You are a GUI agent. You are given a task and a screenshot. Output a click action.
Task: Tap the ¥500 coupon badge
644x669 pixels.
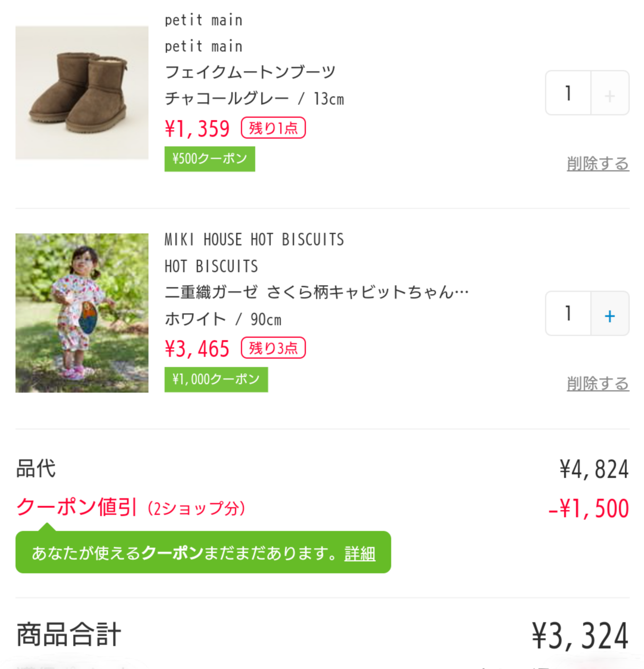click(210, 159)
